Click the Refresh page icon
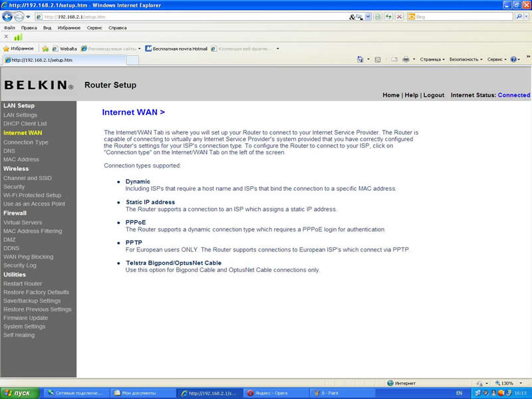Image resolution: width=532 pixels, height=399 pixels. point(388,16)
